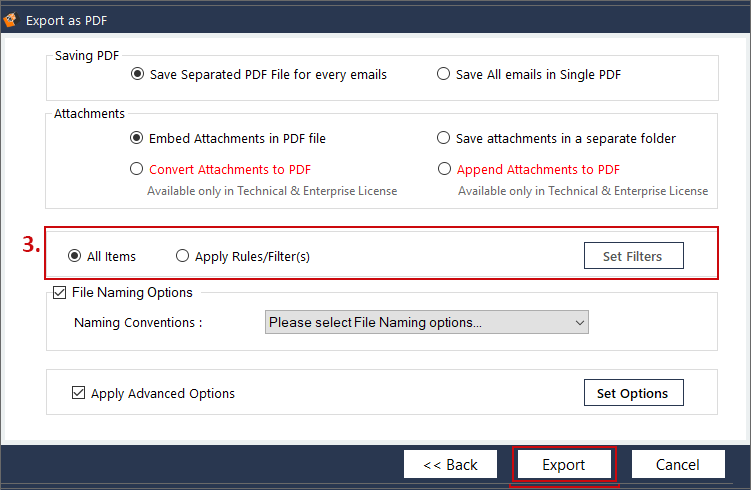
Task: Pick the Append Attachments to PDF option
Action: [443, 169]
